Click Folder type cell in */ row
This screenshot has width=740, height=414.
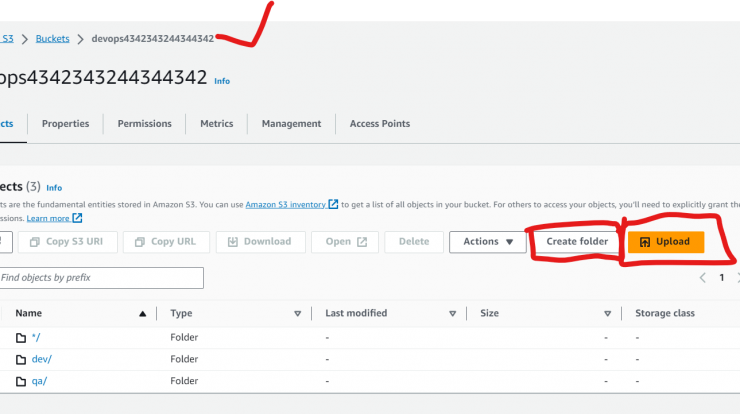click(184, 338)
